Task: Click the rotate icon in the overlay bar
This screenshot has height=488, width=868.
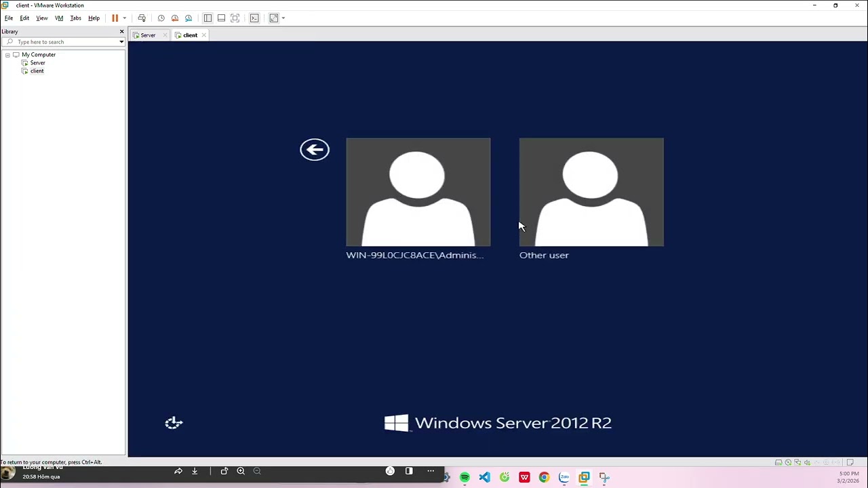Action: pyautogui.click(x=224, y=471)
